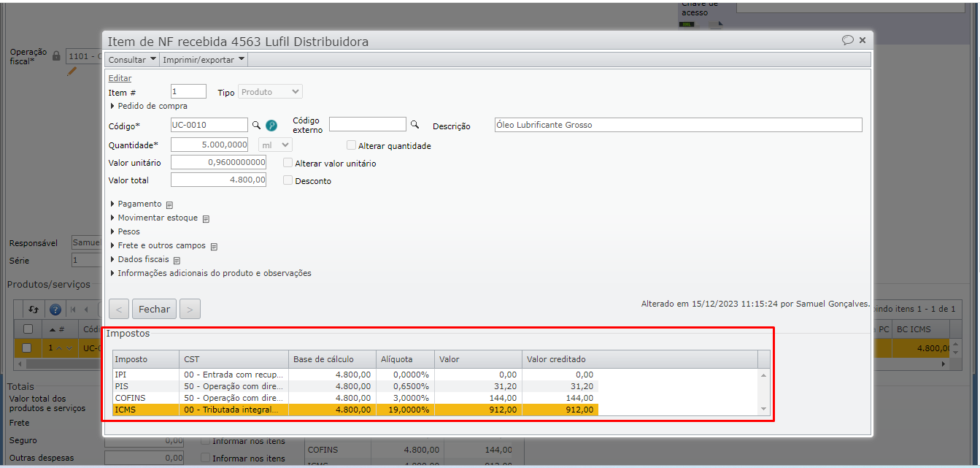This screenshot has width=980, height=468.
Task: Click the lock icon beside Operação fiscal
Action: 56,55
